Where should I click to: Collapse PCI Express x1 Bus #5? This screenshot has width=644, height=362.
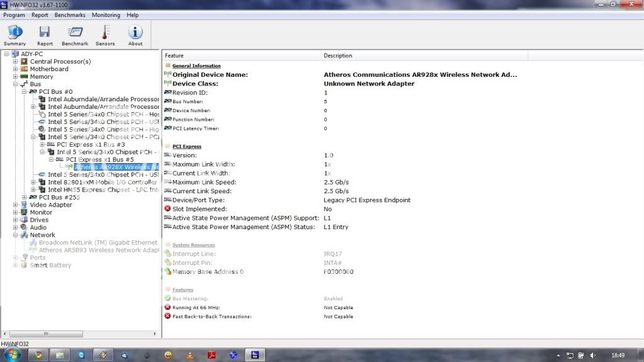[x=52, y=159]
